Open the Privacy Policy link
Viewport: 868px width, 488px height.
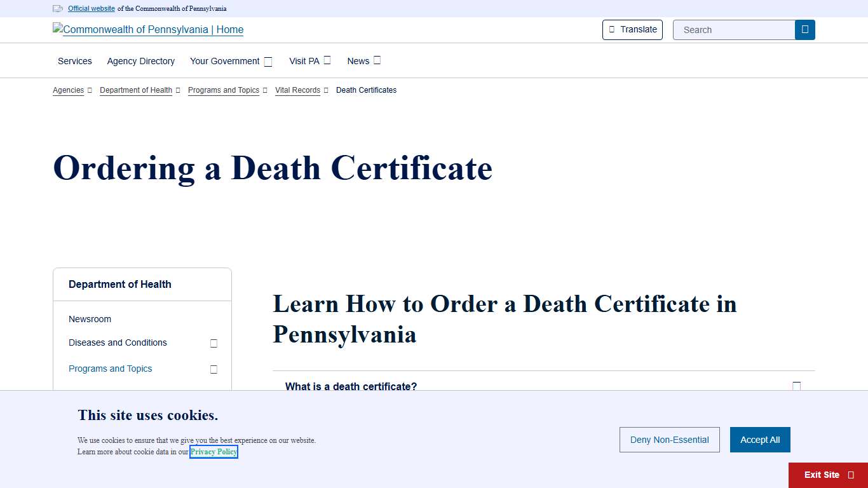pos(214,452)
